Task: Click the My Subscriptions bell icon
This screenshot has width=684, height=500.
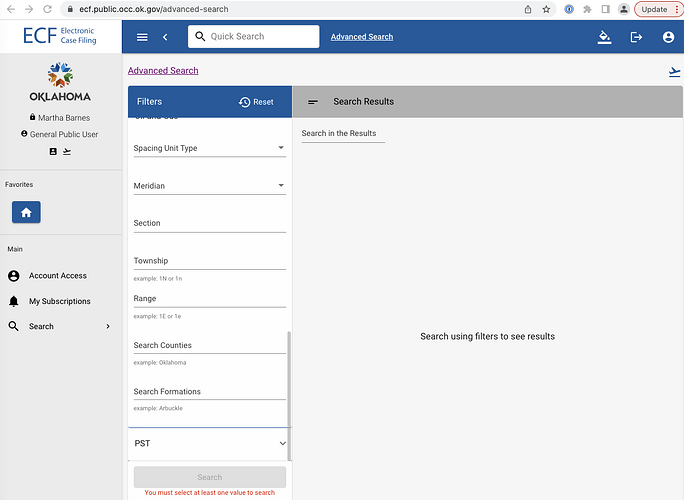Action: point(14,301)
